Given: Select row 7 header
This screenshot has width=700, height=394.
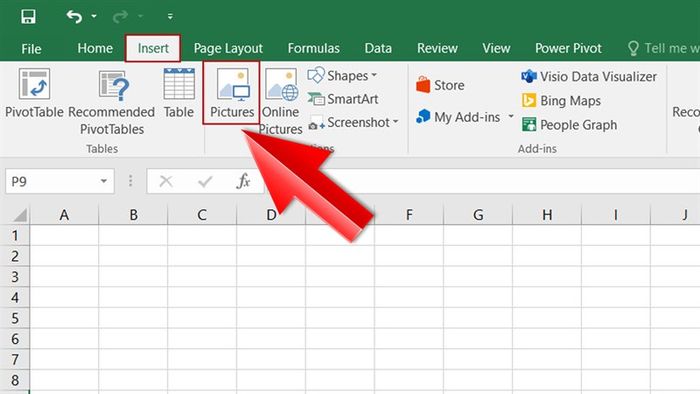Looking at the screenshot, I should pos(15,359).
